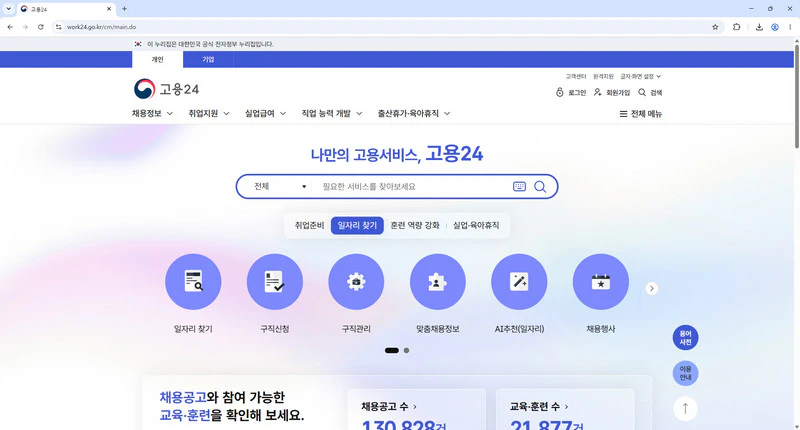This screenshot has width=800, height=430.
Task: Open the tab search dropdown arrow
Action: pos(9,9)
